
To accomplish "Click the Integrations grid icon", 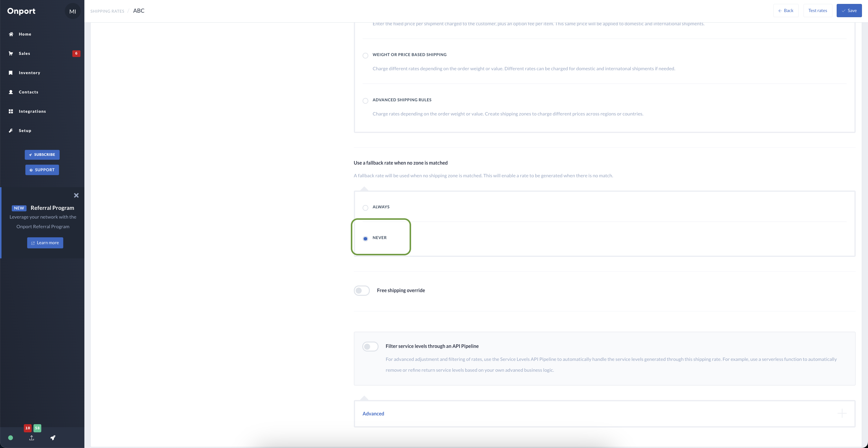I will pos(11,111).
